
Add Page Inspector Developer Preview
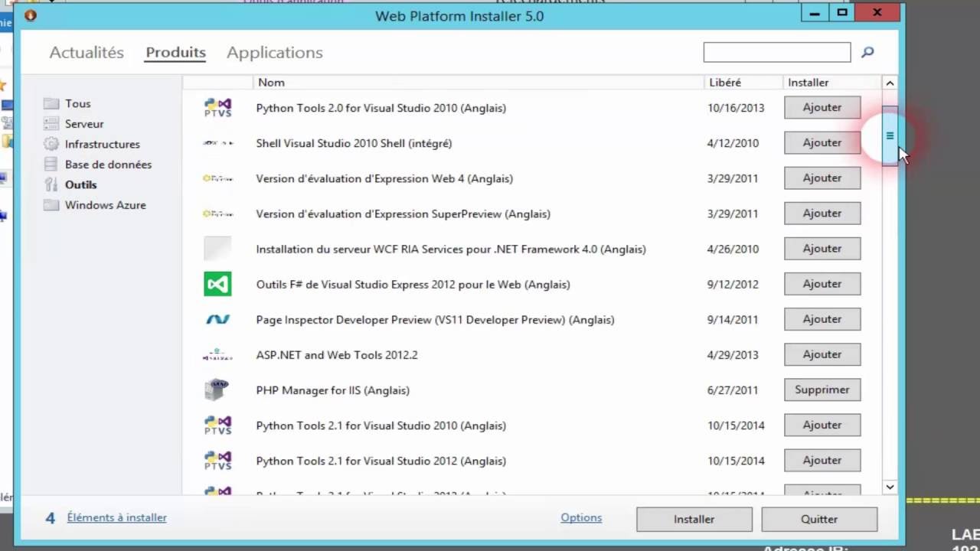point(822,319)
